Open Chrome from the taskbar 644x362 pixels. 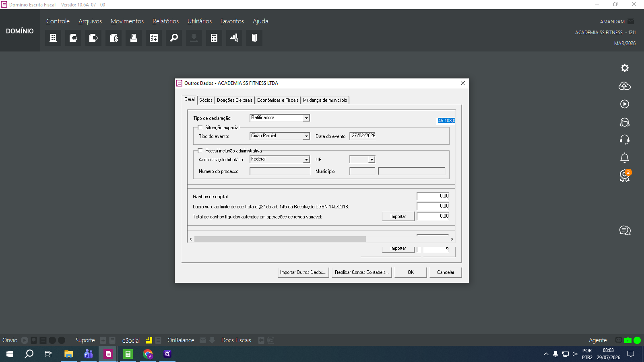pyautogui.click(x=148, y=354)
